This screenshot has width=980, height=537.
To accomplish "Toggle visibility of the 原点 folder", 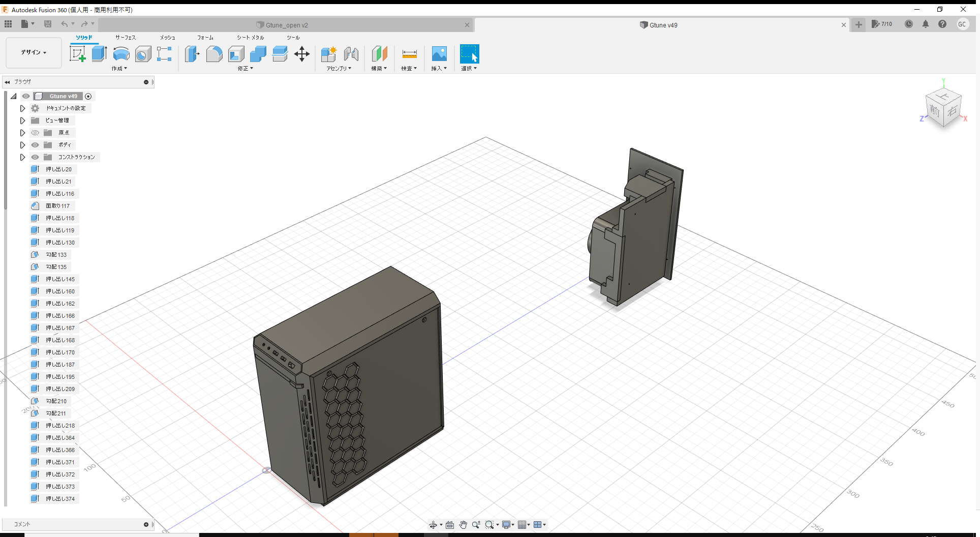I will pyautogui.click(x=35, y=132).
